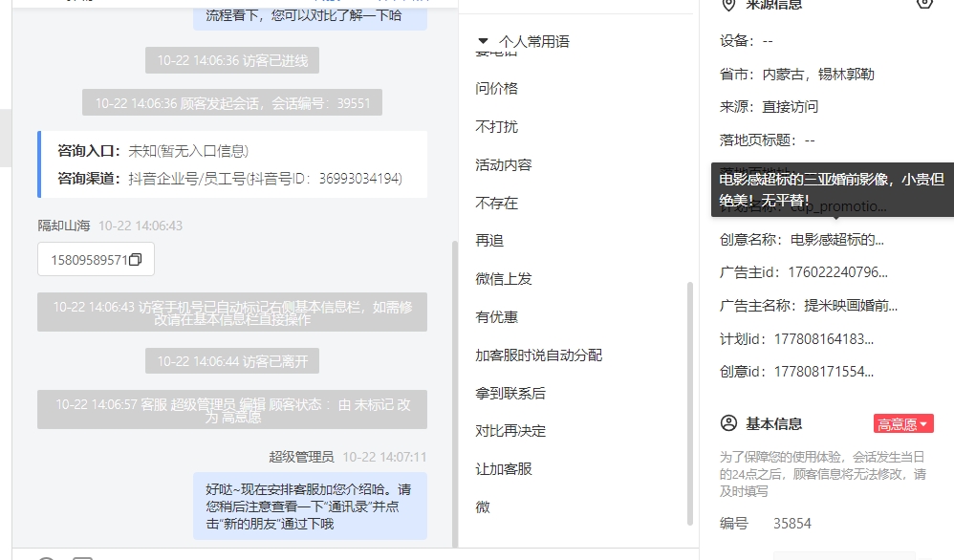Viewport: 954px width, 560px height.
Task: Collapse the 个人常用语 section
Action: click(x=483, y=41)
